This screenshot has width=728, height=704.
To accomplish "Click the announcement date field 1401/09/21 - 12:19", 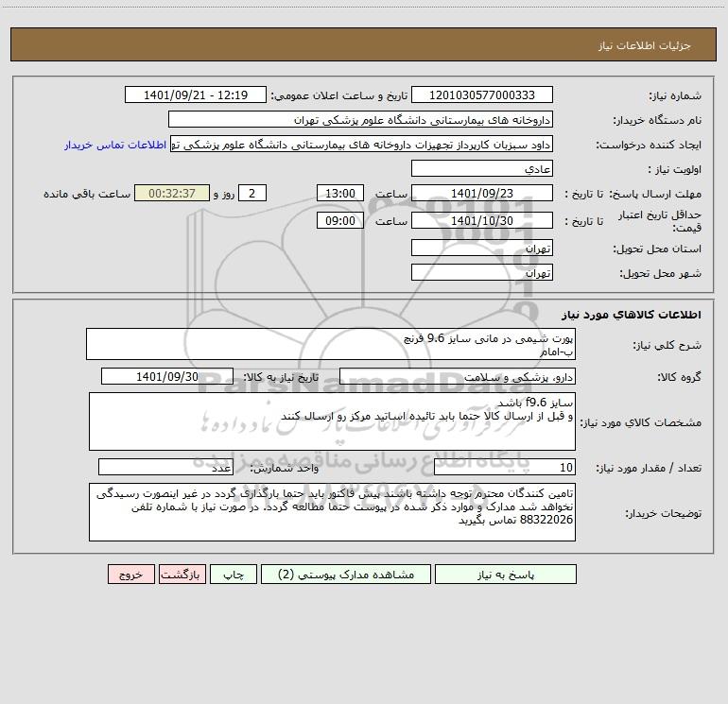I will (196, 94).
